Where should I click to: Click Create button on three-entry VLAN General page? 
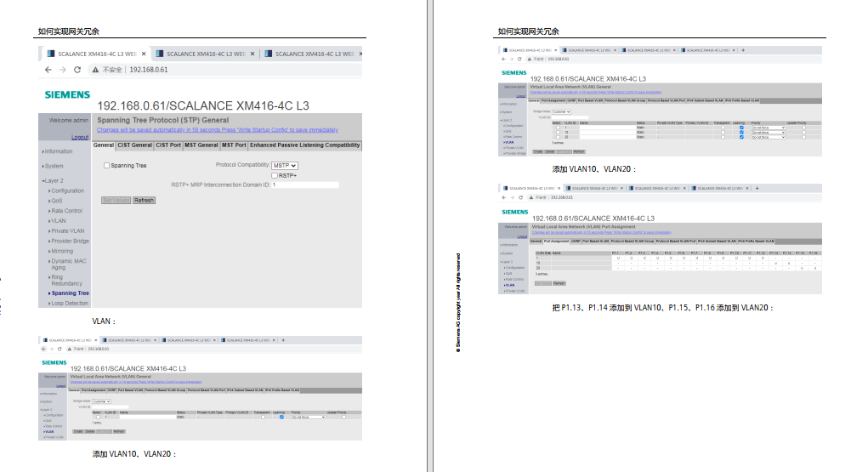pos(537,151)
